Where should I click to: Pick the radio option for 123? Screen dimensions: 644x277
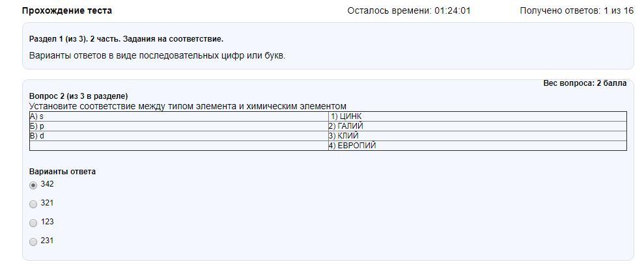pyautogui.click(x=33, y=223)
